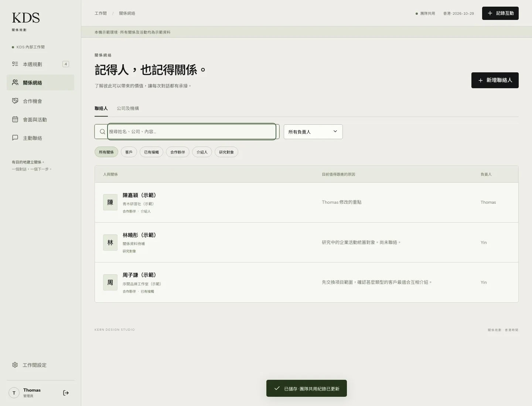The height and width of the screenshot is (406, 532).
Task: Click the 合作機會 handshake icon
Action: coord(15,101)
